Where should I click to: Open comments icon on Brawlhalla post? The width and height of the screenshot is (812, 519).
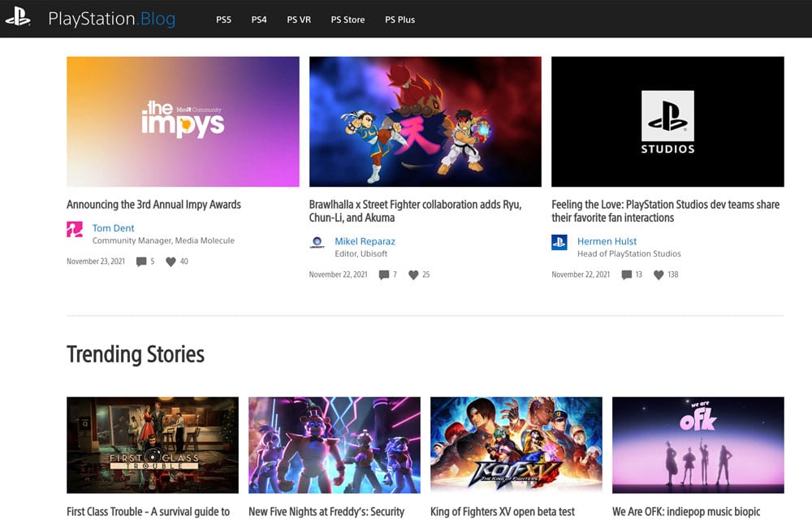click(x=384, y=275)
